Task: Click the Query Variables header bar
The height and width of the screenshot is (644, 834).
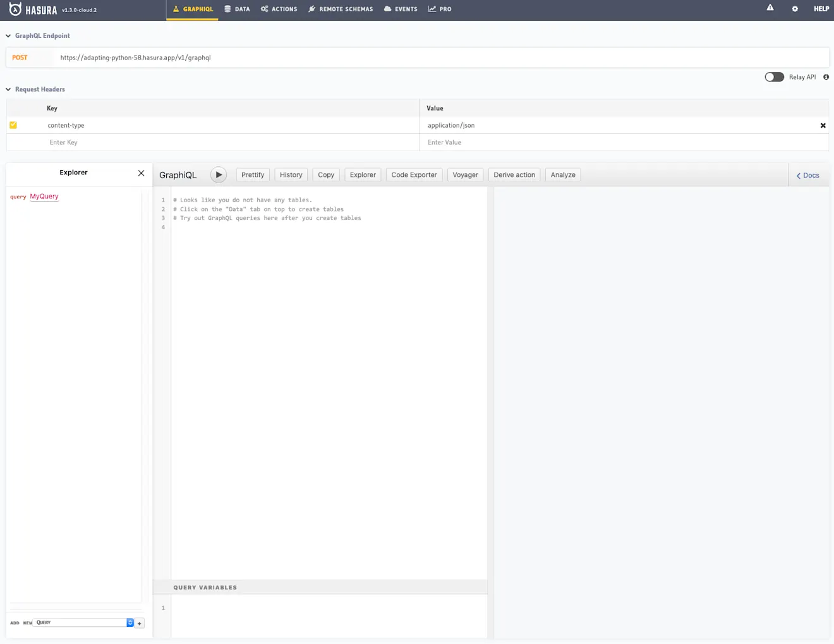Action: (x=320, y=587)
